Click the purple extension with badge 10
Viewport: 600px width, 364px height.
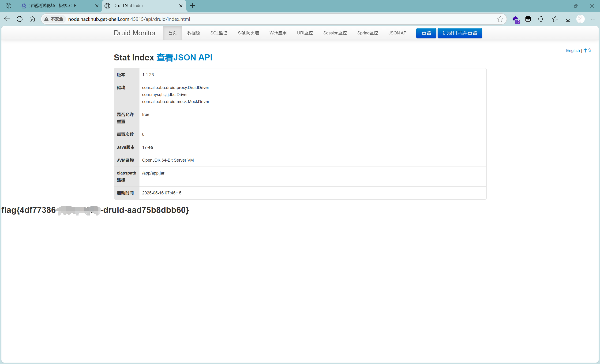click(x=515, y=19)
